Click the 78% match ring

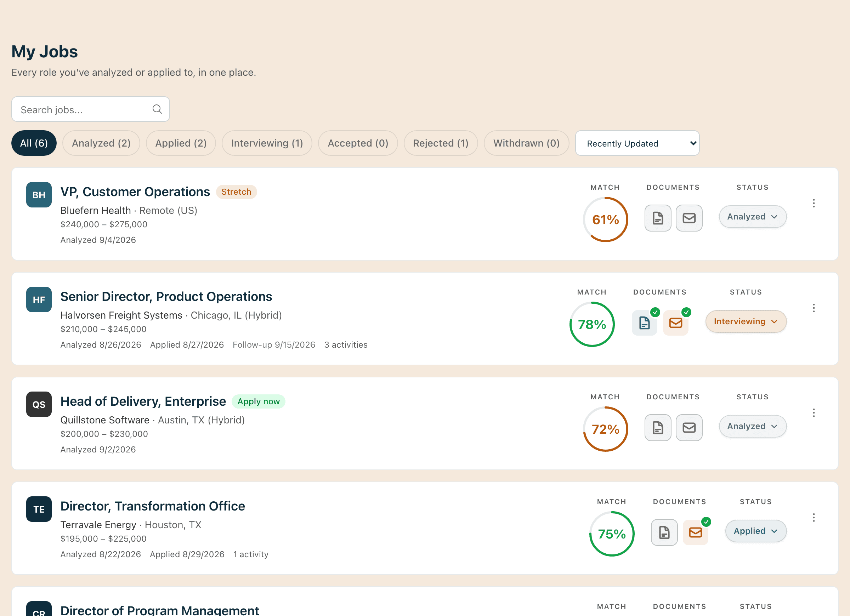click(x=592, y=325)
